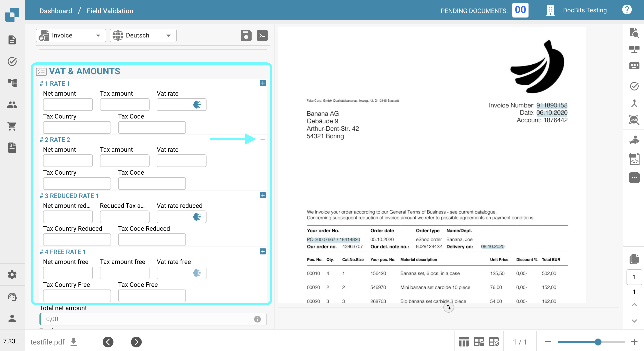Click the save disk icon
Screen dimensions: 644x351
(x=246, y=35)
